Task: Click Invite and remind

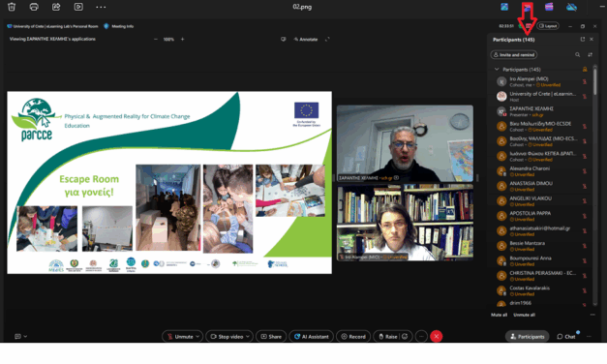Action: [514, 54]
